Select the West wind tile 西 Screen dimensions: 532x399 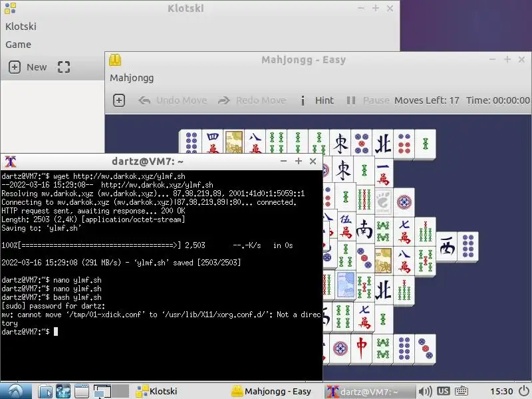pos(446,247)
